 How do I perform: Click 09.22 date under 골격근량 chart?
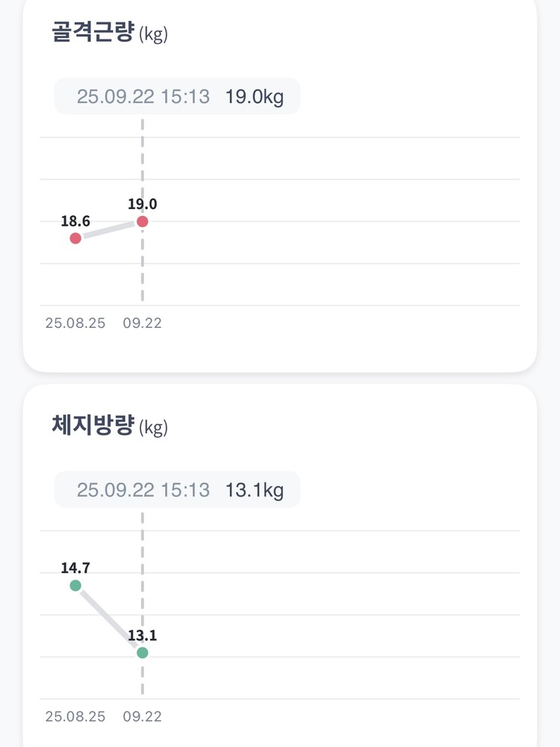click(x=143, y=323)
